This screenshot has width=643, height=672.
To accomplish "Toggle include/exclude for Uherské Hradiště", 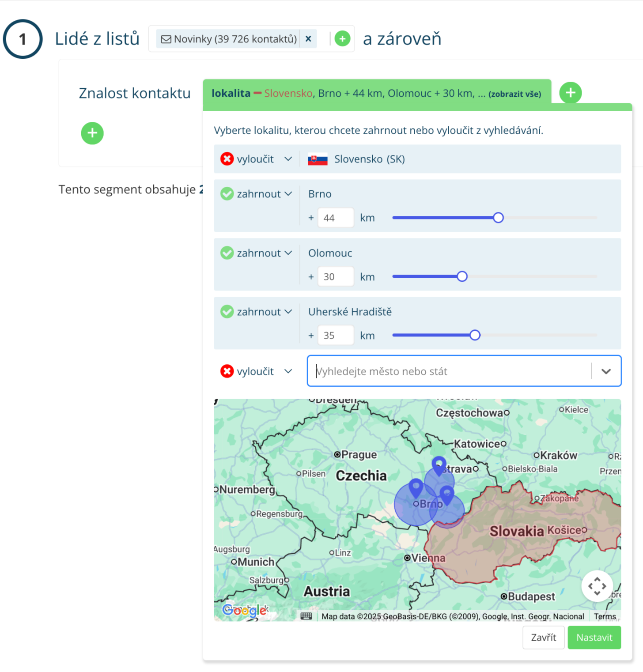I will pos(257,312).
